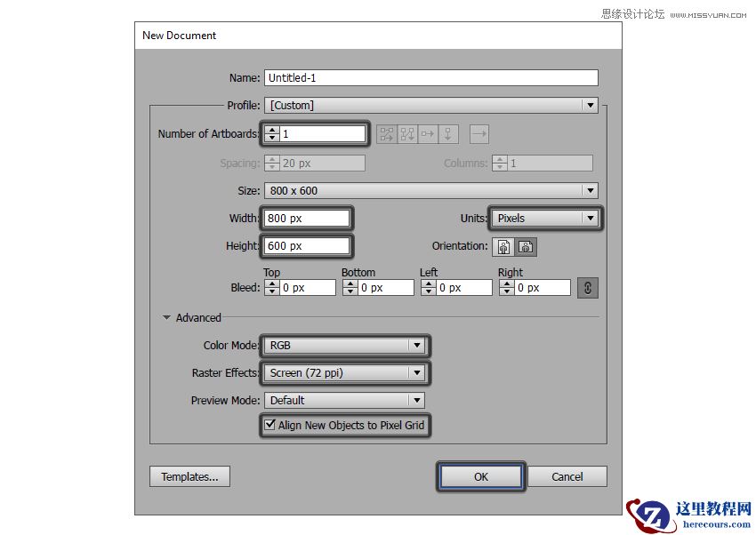Click the right-to-left layout arrow icon
The height and width of the screenshot is (535, 756).
point(479,134)
